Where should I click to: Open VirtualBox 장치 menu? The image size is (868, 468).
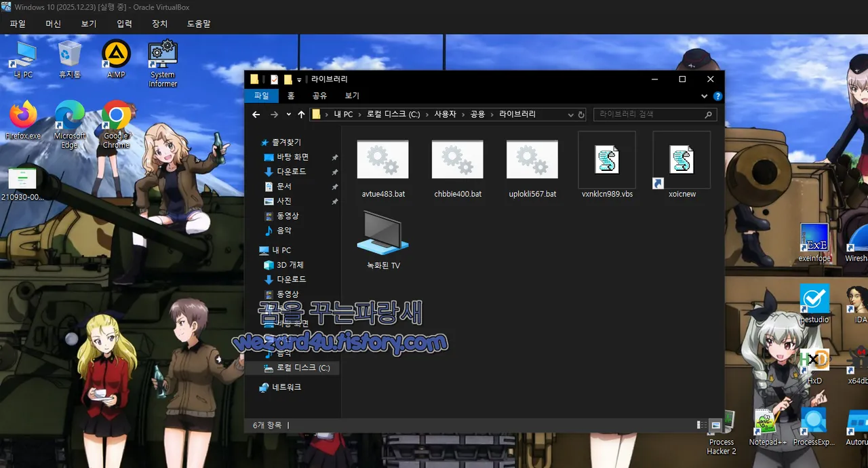159,24
